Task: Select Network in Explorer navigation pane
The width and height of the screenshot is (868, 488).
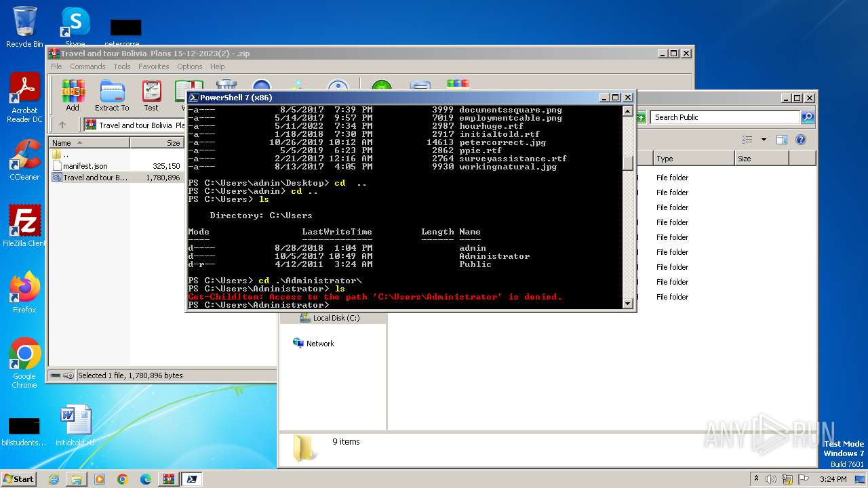Action: pos(313,344)
